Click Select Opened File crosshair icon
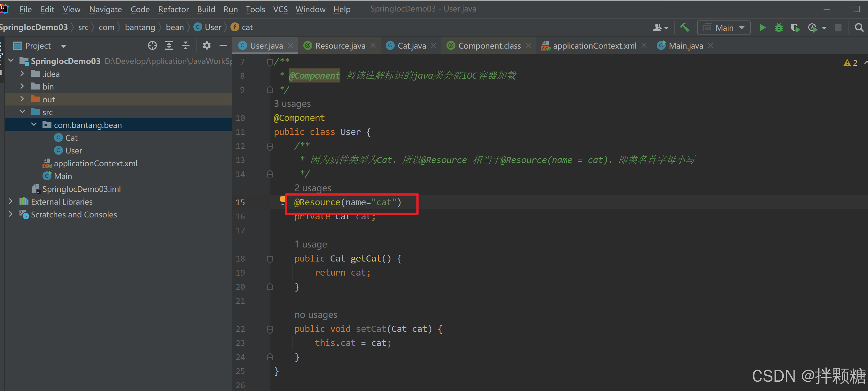The image size is (868, 391). [x=152, y=45]
